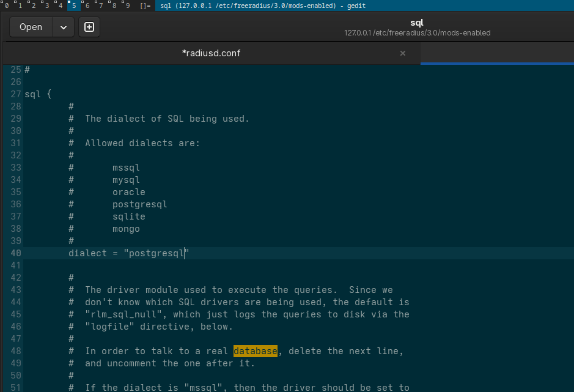Viewport: 574px width, 392px height.
Task: Place cursor on the "sql {" line
Action: (x=38, y=94)
